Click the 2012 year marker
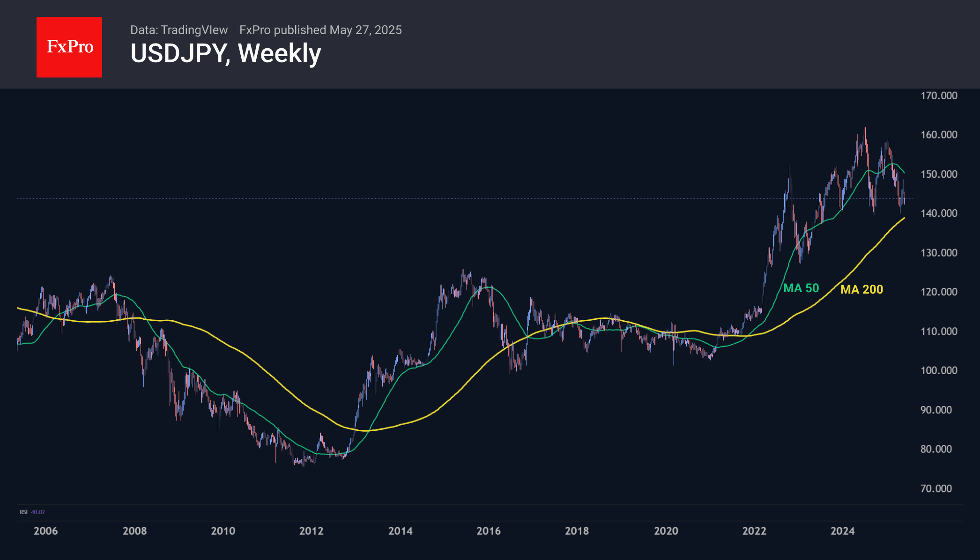This screenshot has height=560, width=980. (x=312, y=531)
